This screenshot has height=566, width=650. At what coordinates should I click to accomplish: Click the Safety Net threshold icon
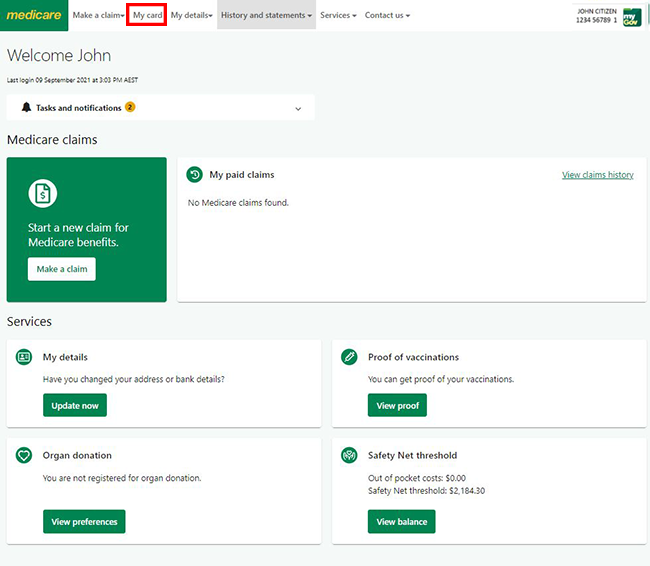[349, 455]
